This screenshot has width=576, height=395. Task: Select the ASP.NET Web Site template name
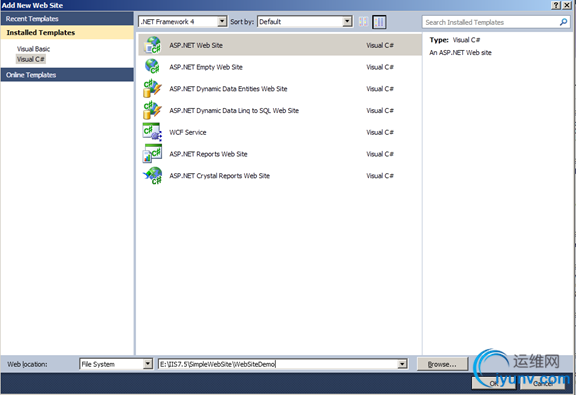click(196, 45)
